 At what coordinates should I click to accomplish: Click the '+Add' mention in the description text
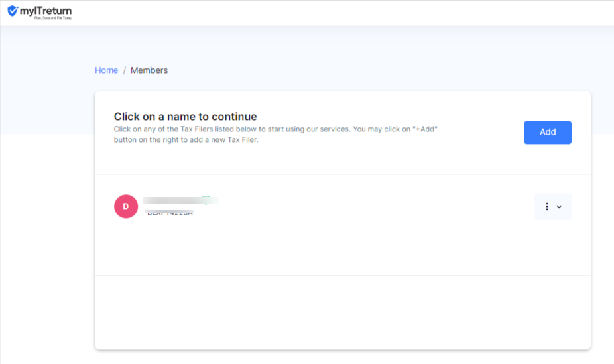point(426,129)
